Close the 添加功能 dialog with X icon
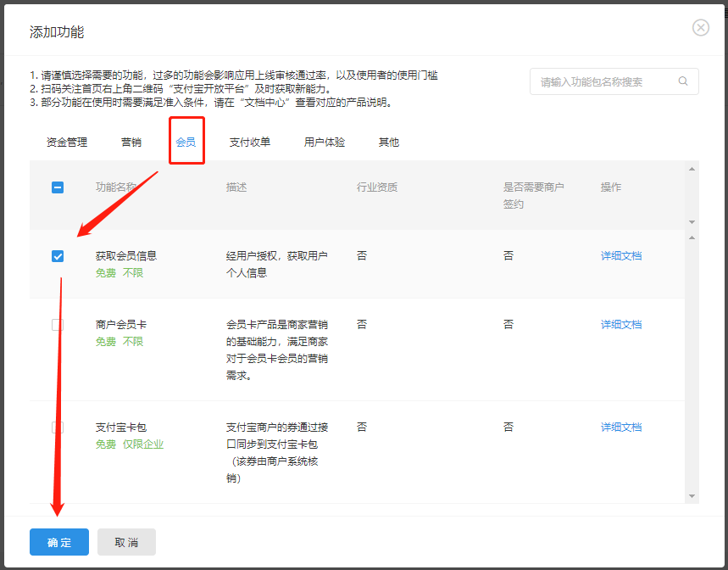 click(701, 28)
